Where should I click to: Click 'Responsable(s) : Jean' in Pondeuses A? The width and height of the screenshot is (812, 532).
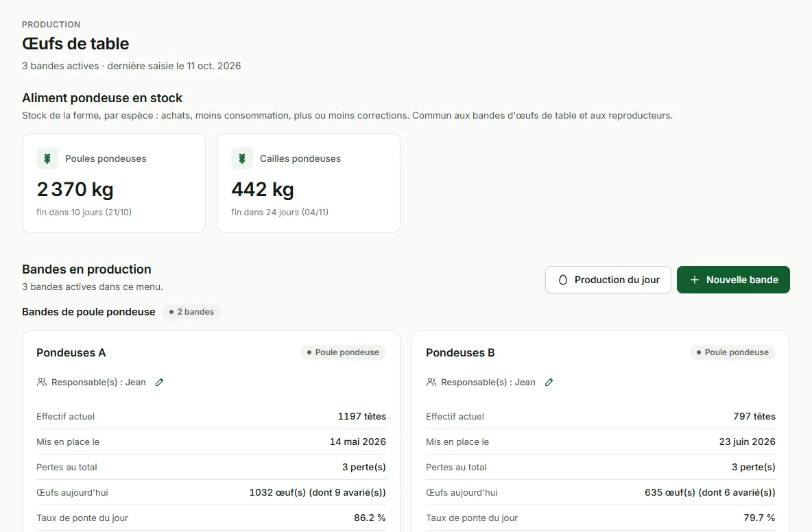tap(98, 383)
